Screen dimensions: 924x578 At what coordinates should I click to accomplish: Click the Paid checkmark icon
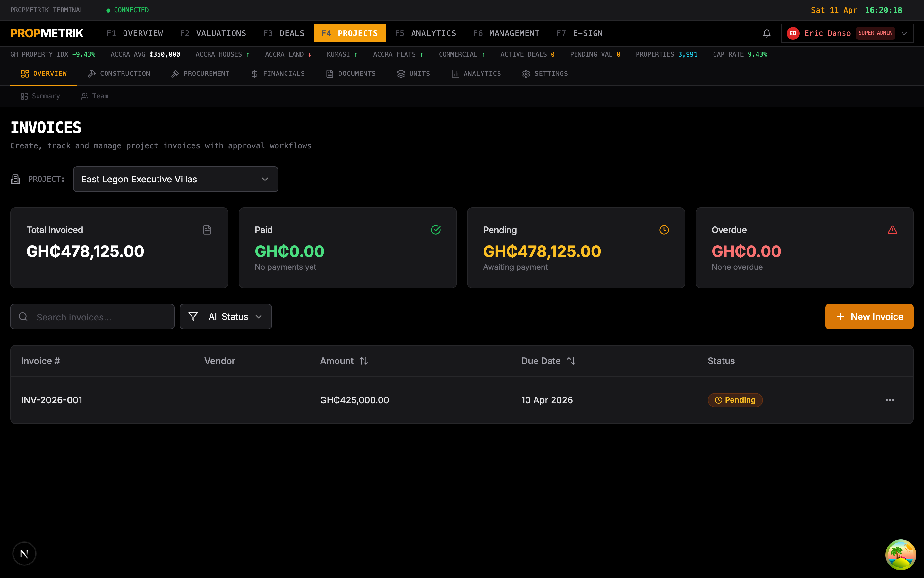click(x=436, y=230)
